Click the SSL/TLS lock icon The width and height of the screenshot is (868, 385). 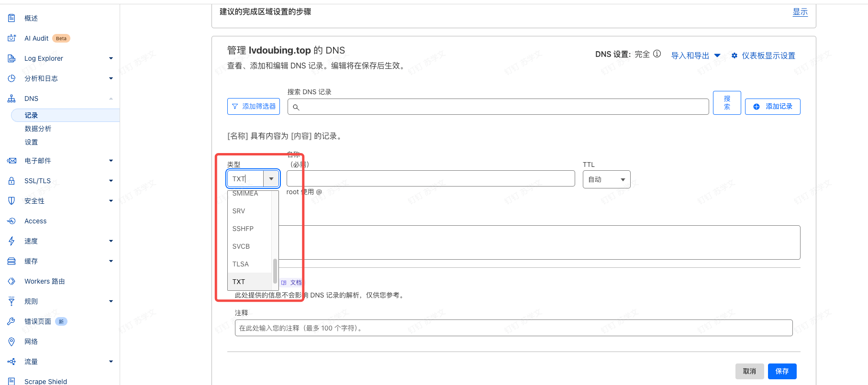pyautogui.click(x=11, y=181)
